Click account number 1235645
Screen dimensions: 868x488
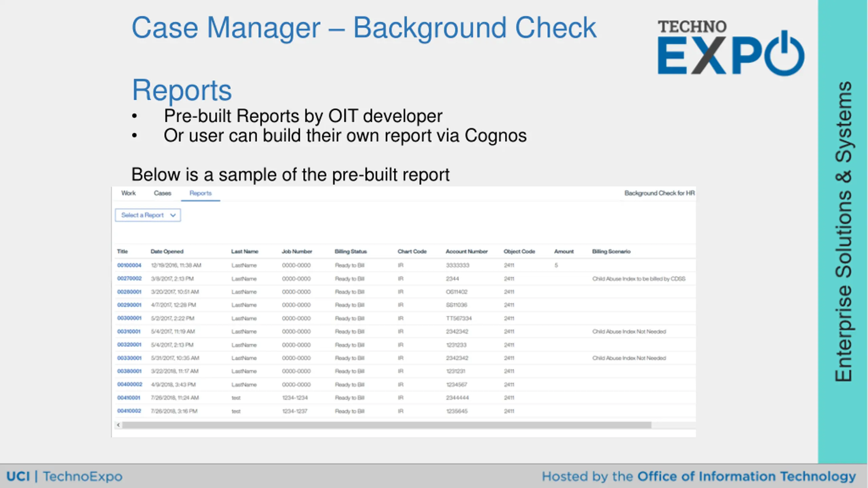pyautogui.click(x=457, y=411)
